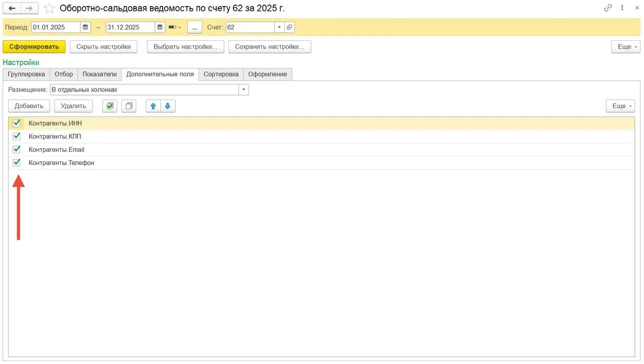The width and height of the screenshot is (644, 364).
Task: Click the start date field 01.01.2025
Action: [x=56, y=27]
